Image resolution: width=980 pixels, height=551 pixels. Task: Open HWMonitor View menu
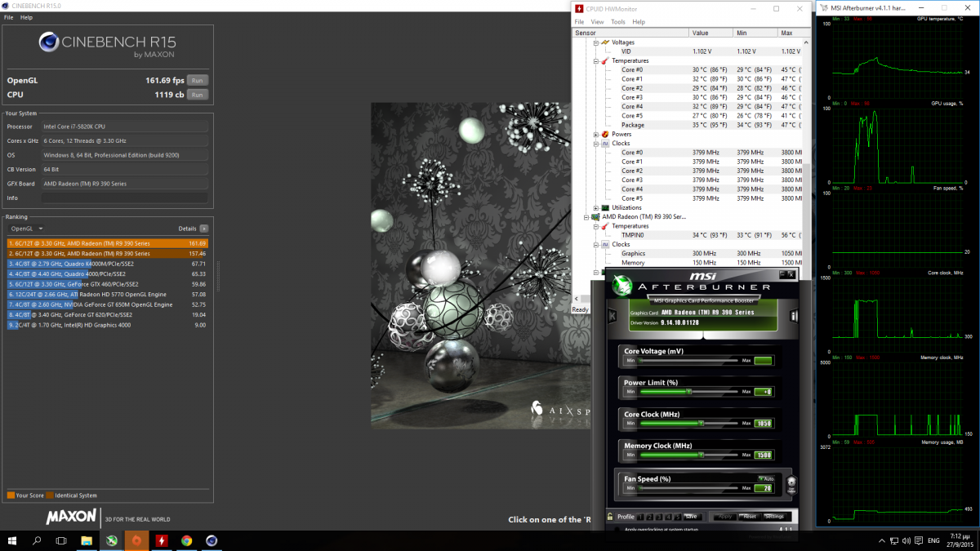(598, 22)
